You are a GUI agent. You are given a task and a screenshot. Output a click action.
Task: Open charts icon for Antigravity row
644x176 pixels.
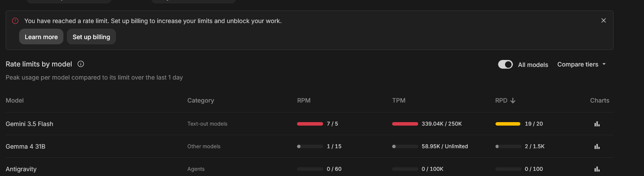pyautogui.click(x=597, y=169)
